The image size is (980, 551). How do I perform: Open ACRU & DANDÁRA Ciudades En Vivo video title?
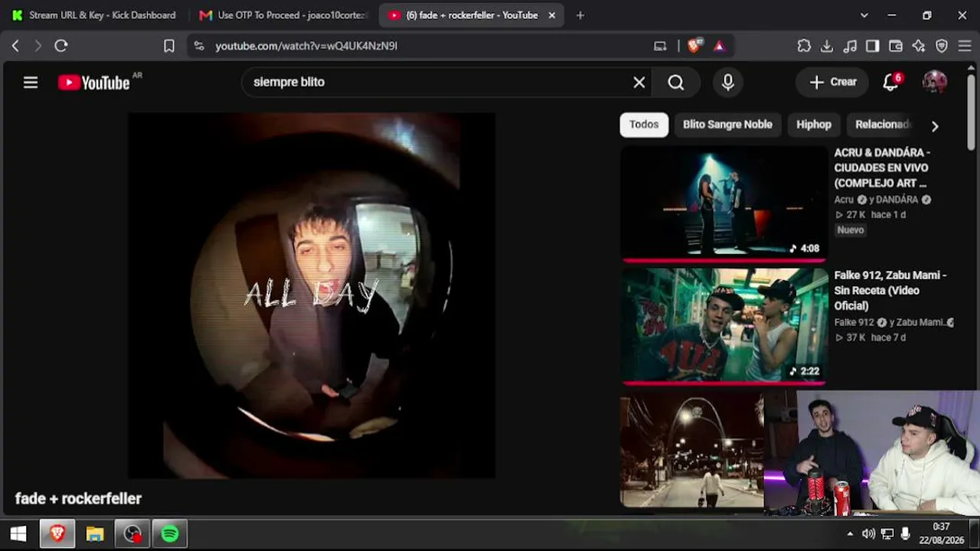pos(882,168)
